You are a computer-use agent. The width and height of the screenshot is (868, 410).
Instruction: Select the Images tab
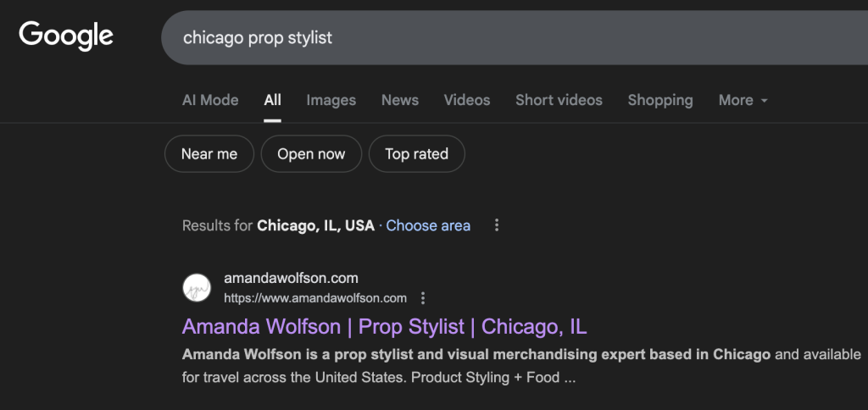(331, 100)
